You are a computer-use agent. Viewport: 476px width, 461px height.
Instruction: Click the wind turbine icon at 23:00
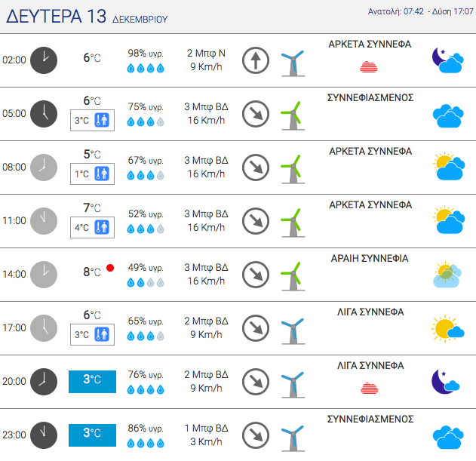293,438
